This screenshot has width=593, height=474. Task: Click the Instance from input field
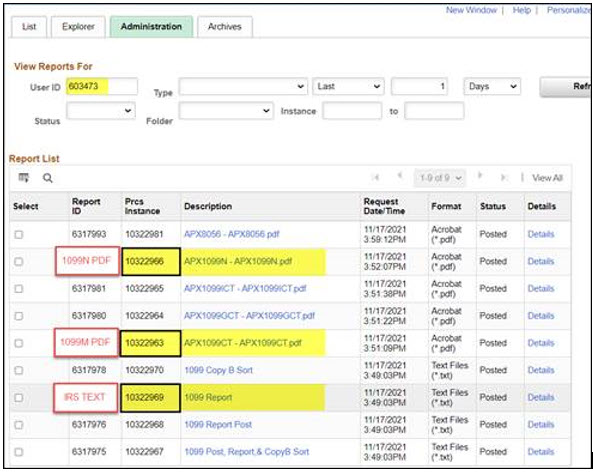(352, 111)
